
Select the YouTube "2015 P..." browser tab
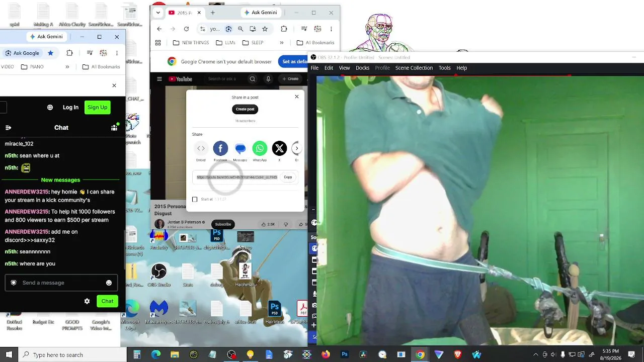(185, 13)
